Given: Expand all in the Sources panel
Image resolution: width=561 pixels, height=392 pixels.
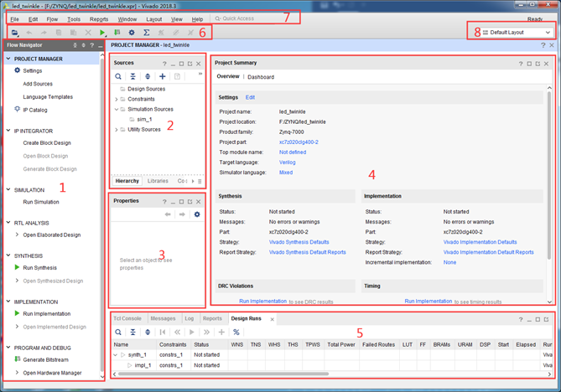Looking at the screenshot, I should pyautogui.click(x=148, y=76).
